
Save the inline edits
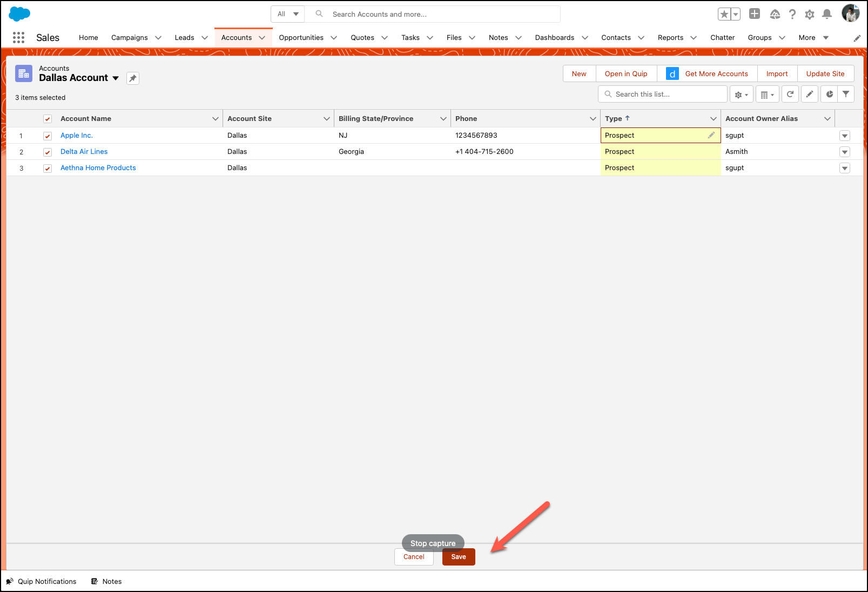(x=459, y=557)
